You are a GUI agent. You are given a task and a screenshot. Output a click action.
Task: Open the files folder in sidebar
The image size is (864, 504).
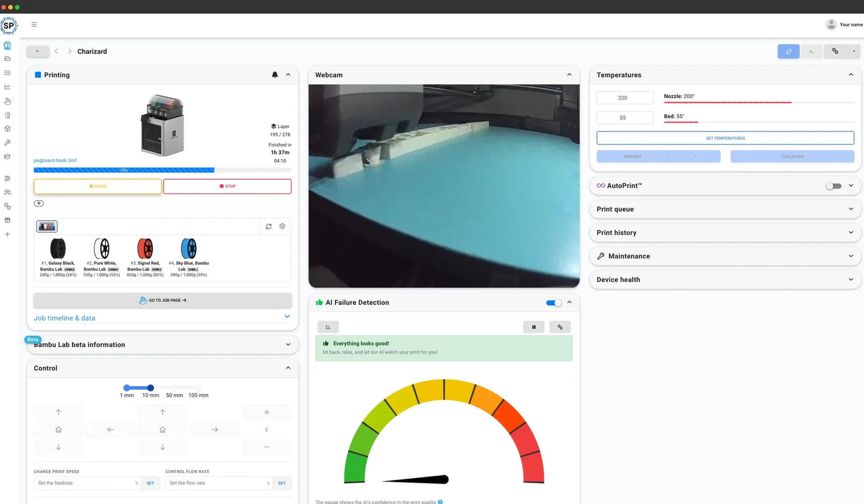[7, 58]
